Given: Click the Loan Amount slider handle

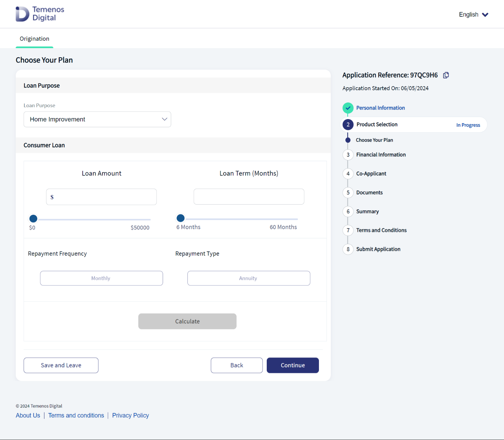Looking at the screenshot, I should [33, 218].
